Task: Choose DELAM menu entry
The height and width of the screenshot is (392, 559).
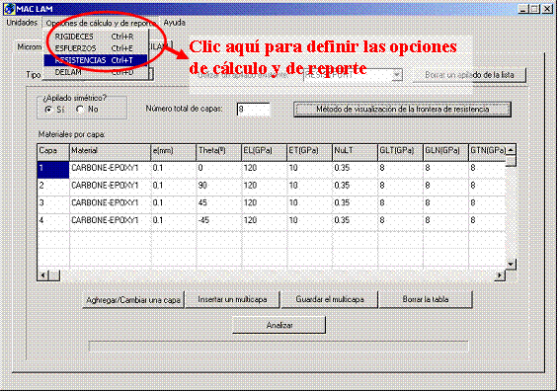Action: pos(95,72)
